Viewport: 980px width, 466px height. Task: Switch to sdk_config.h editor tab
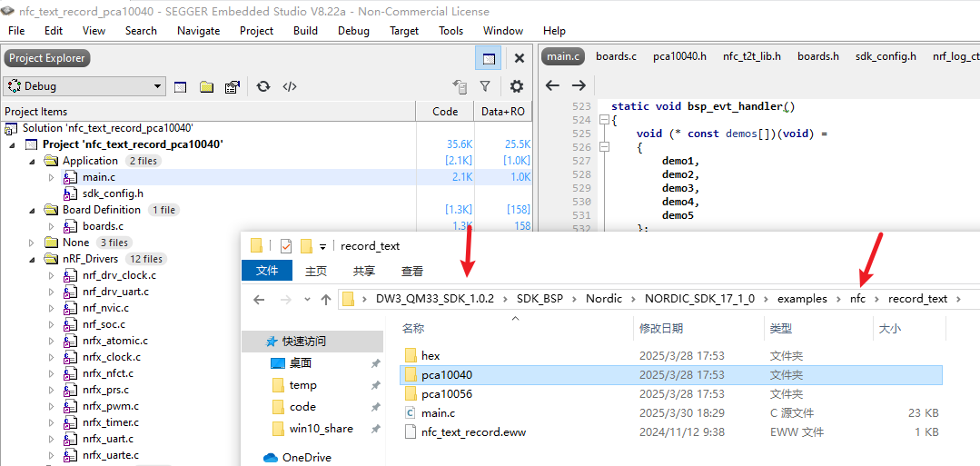pos(886,56)
